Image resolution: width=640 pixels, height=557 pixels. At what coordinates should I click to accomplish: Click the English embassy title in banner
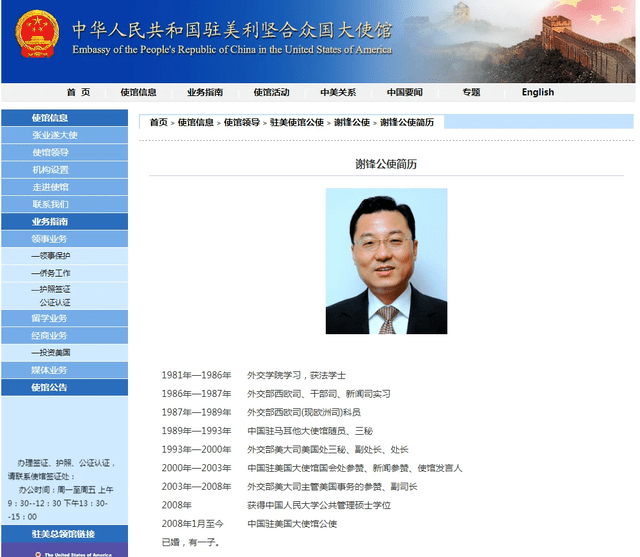coord(232,50)
